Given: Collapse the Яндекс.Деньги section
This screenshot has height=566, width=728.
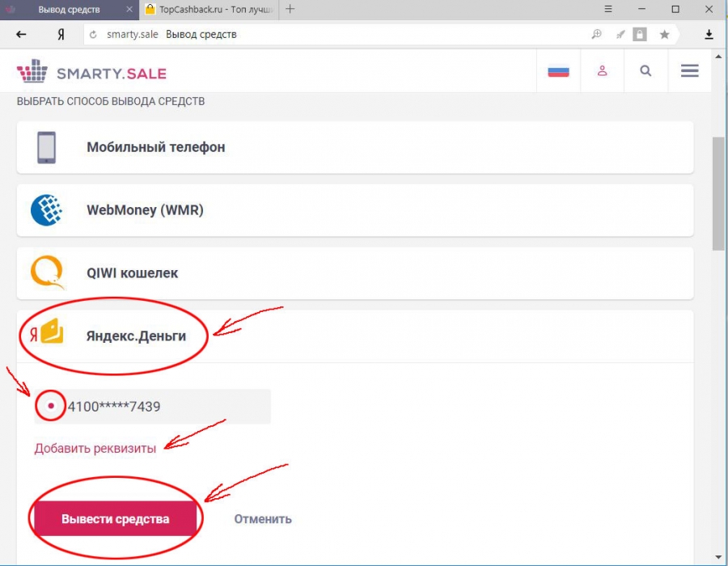Looking at the screenshot, I should pos(355,336).
